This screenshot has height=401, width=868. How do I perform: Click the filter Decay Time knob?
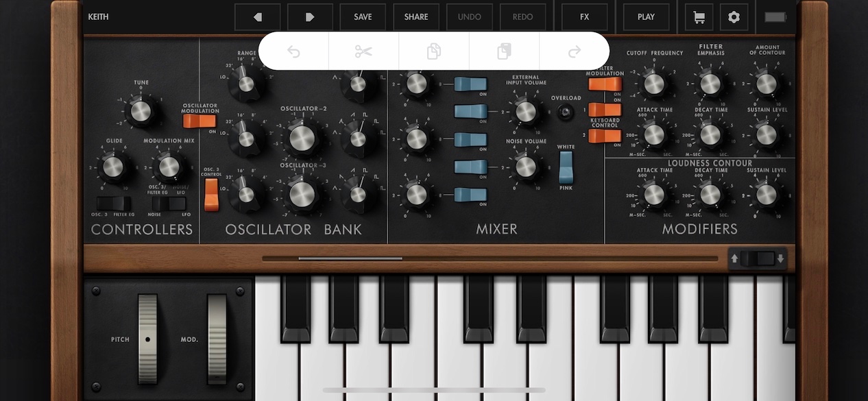point(711,134)
